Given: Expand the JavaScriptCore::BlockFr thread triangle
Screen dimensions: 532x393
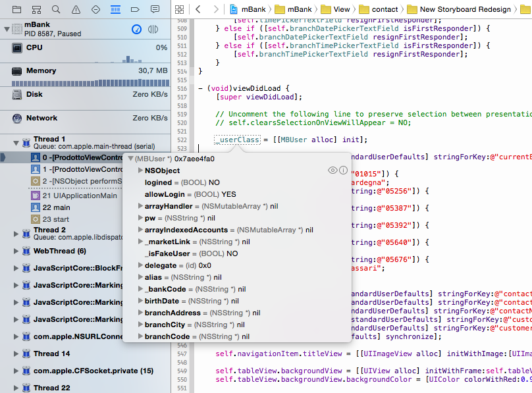Looking at the screenshot, I should [x=16, y=268].
